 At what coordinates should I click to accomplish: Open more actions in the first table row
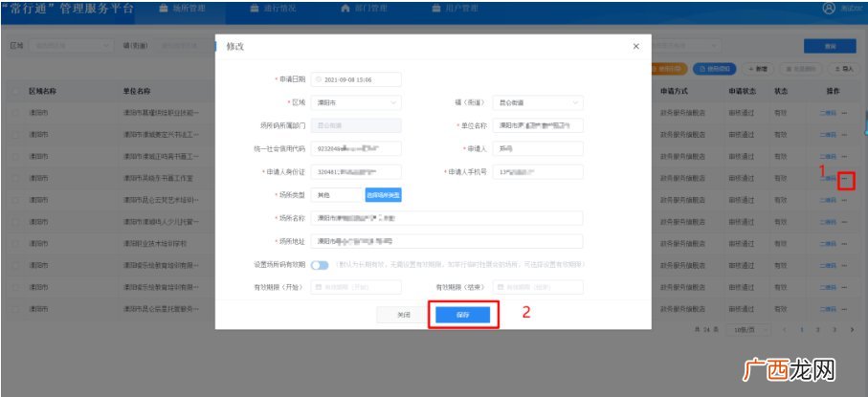[845, 112]
